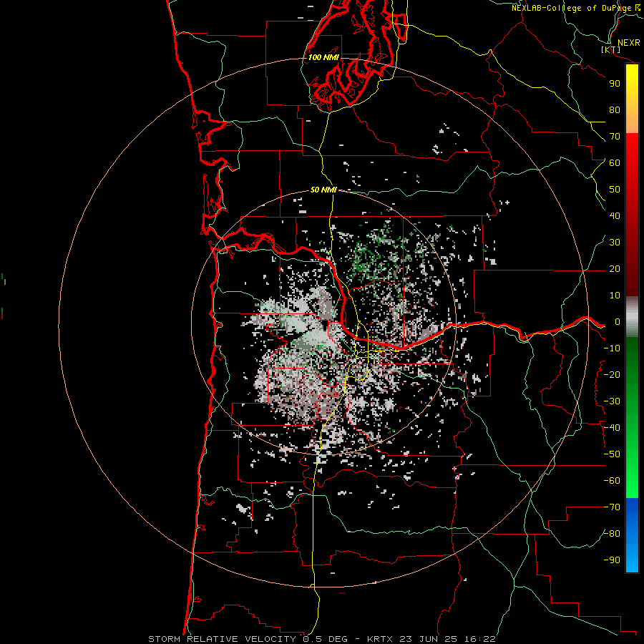Select the positive 50 knot scale label

click(615, 190)
